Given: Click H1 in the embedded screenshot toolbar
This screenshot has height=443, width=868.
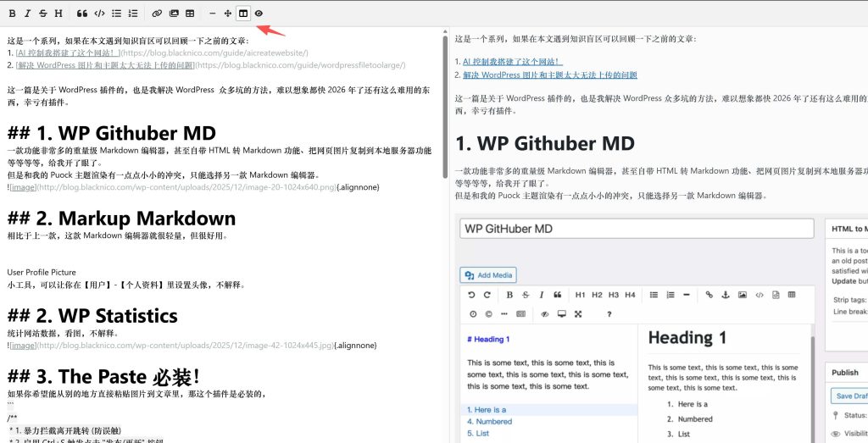Looking at the screenshot, I should pos(580,295).
